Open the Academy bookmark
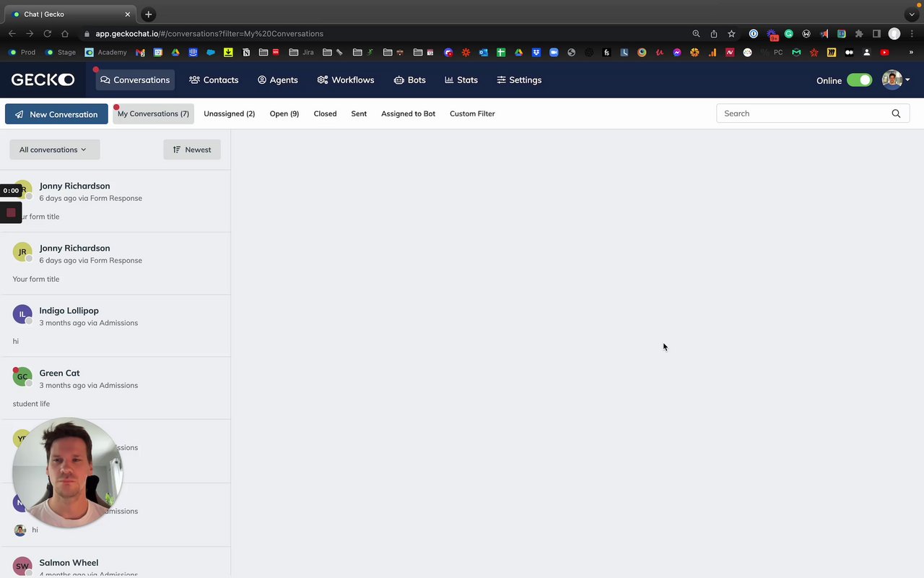The height and width of the screenshot is (578, 924). click(105, 52)
